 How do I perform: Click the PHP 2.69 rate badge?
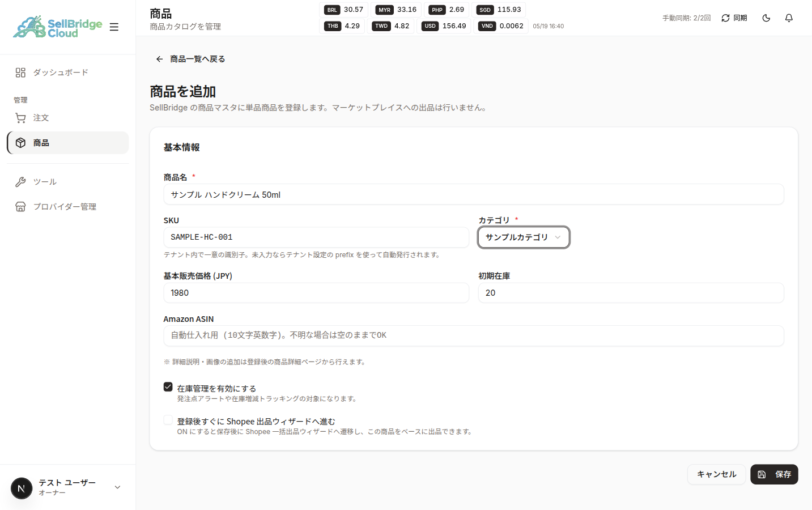click(447, 10)
